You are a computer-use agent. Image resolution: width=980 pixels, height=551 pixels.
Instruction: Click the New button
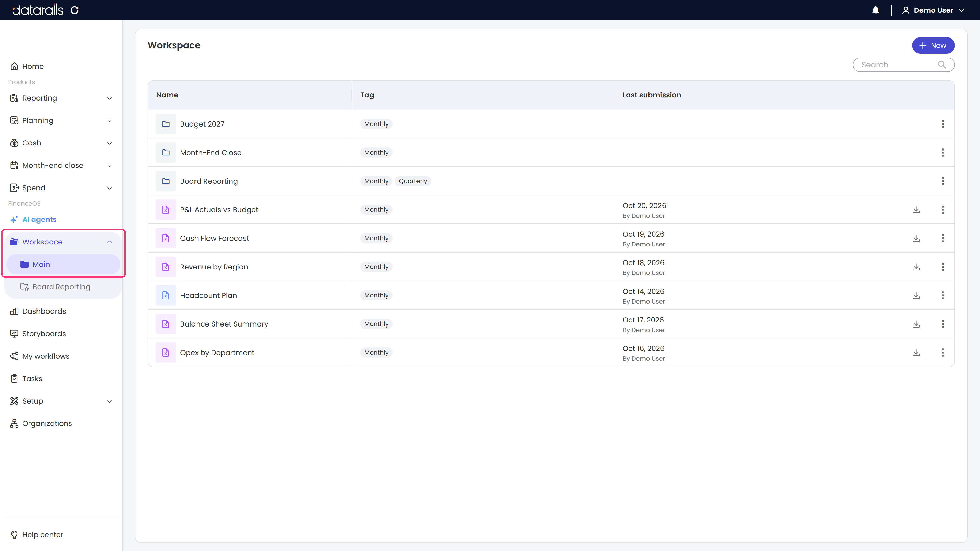point(933,45)
